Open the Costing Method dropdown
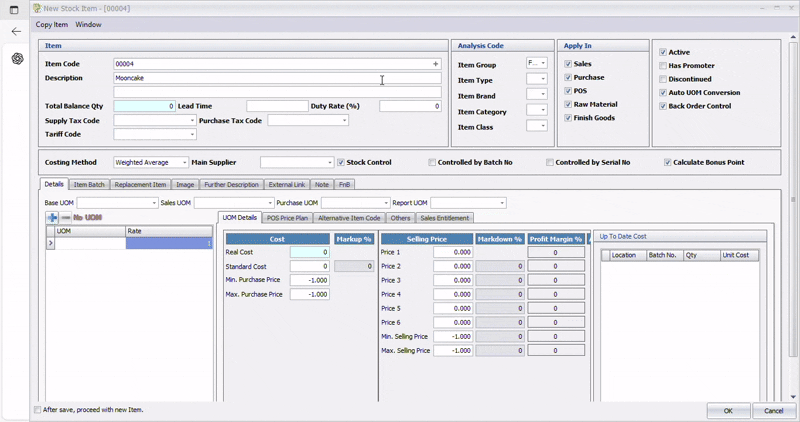Image resolution: width=800 pixels, height=422 pixels. click(x=184, y=162)
